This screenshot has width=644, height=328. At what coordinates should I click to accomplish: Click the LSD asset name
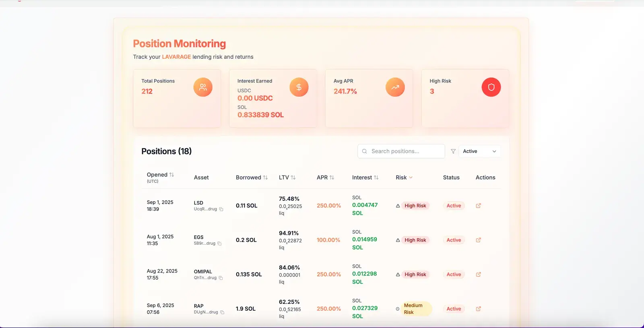point(198,203)
